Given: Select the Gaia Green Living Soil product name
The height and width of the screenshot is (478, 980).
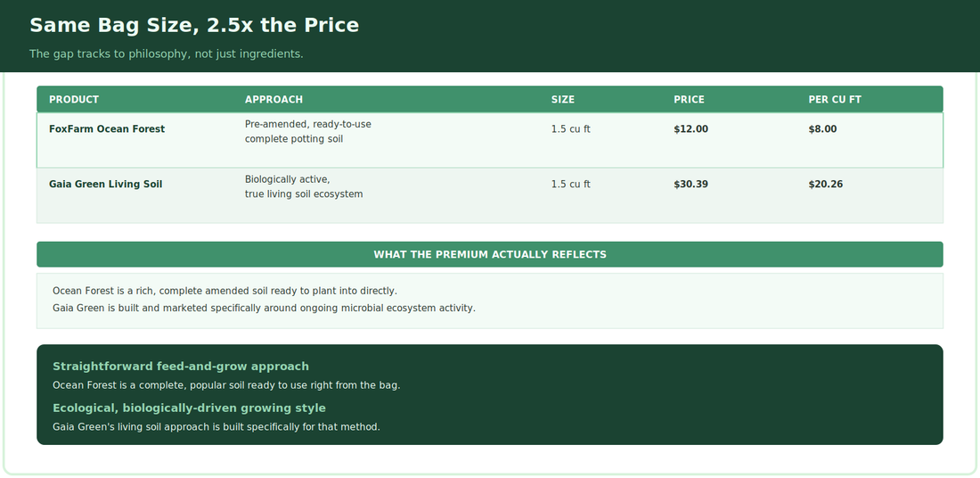Looking at the screenshot, I should coord(106,184).
